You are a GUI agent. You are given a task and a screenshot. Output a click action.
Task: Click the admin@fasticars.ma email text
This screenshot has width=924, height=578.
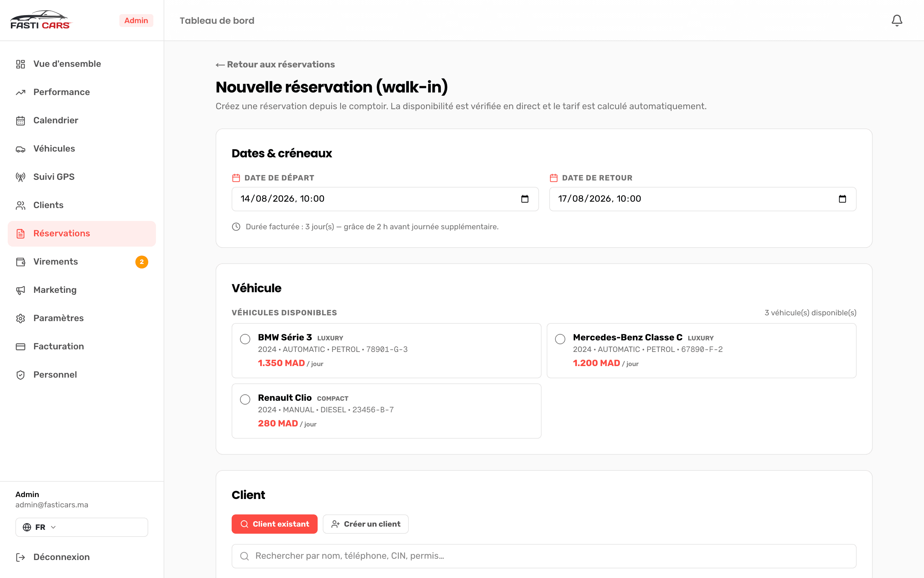(x=52, y=505)
